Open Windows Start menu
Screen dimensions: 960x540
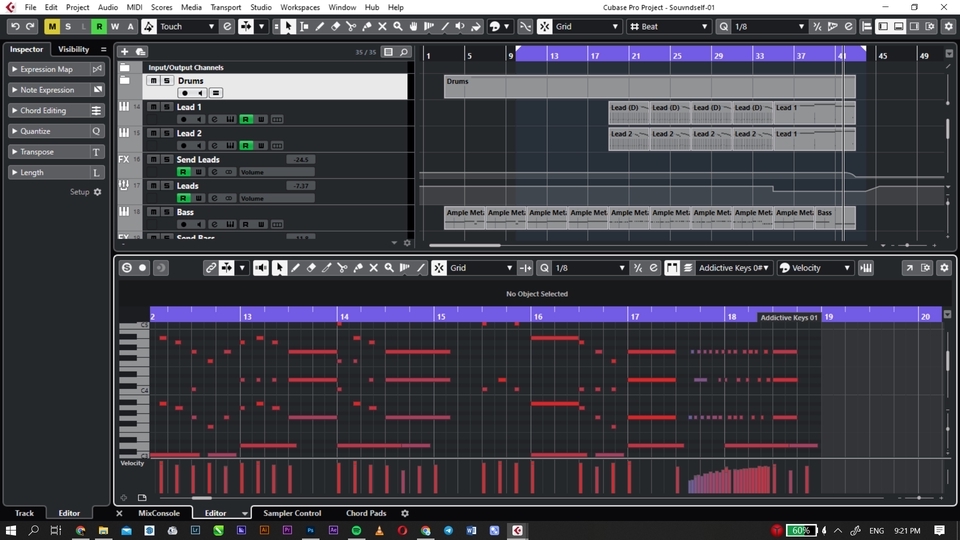pyautogui.click(x=10, y=530)
